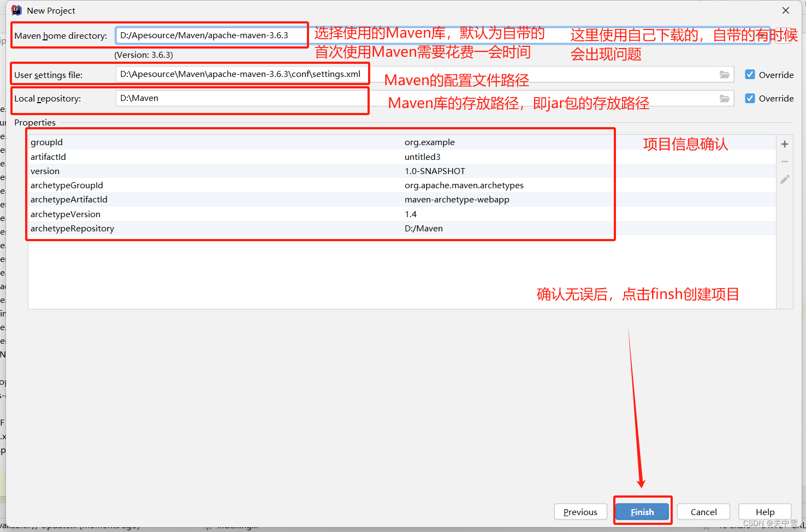Remove selected property using the minus icon
The image size is (806, 532).
click(784, 162)
